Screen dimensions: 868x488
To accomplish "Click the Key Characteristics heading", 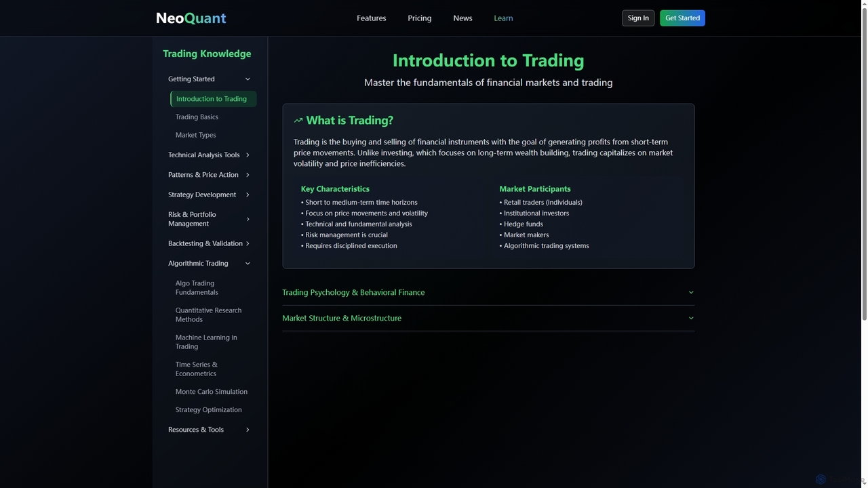I will tap(335, 189).
